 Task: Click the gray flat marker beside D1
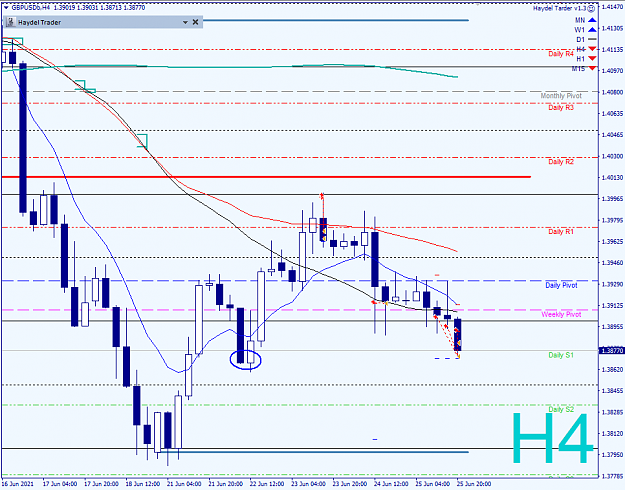(592, 39)
